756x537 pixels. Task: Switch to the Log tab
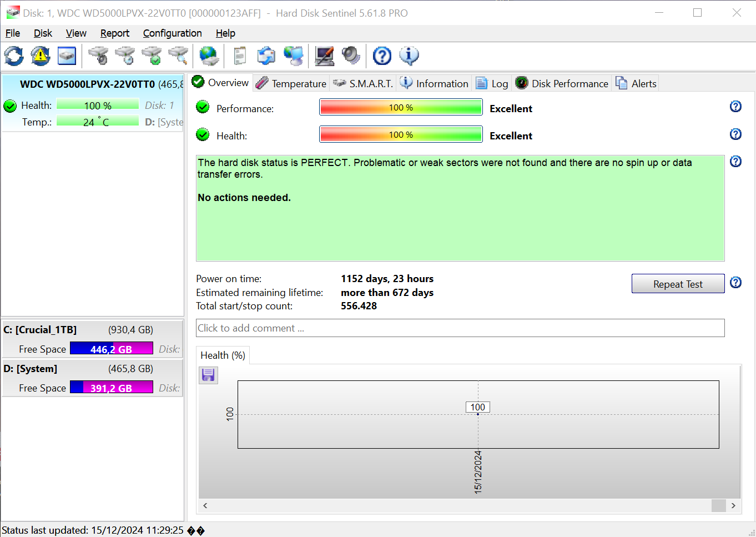492,83
